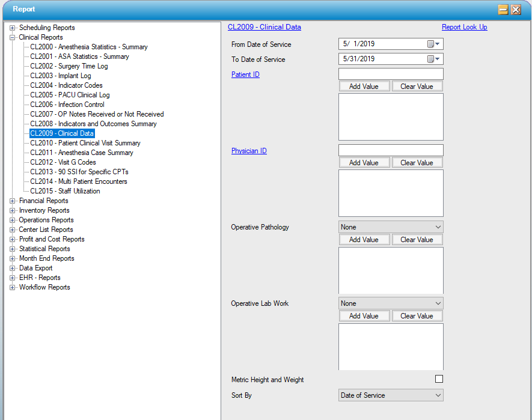Open the Sort By dropdown

click(391, 395)
